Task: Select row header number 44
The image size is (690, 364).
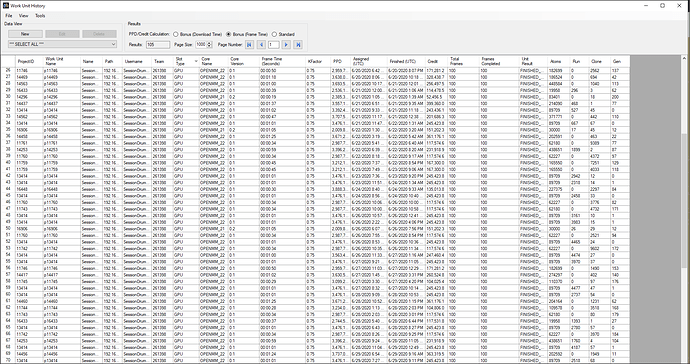Action: [8, 189]
